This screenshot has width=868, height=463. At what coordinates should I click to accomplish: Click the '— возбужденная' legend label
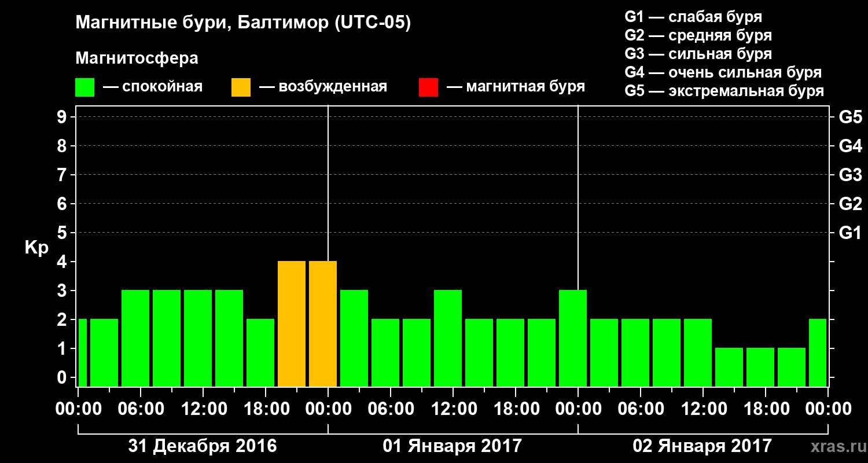(x=323, y=87)
